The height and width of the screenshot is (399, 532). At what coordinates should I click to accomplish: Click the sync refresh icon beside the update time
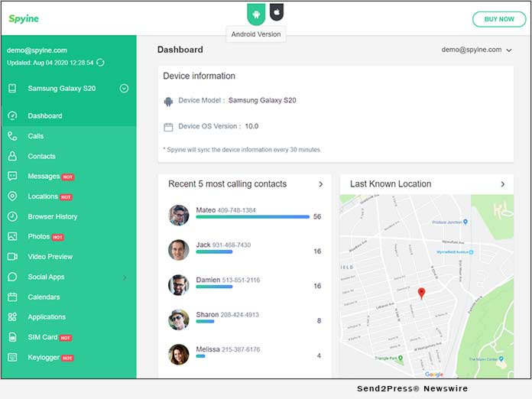point(101,63)
